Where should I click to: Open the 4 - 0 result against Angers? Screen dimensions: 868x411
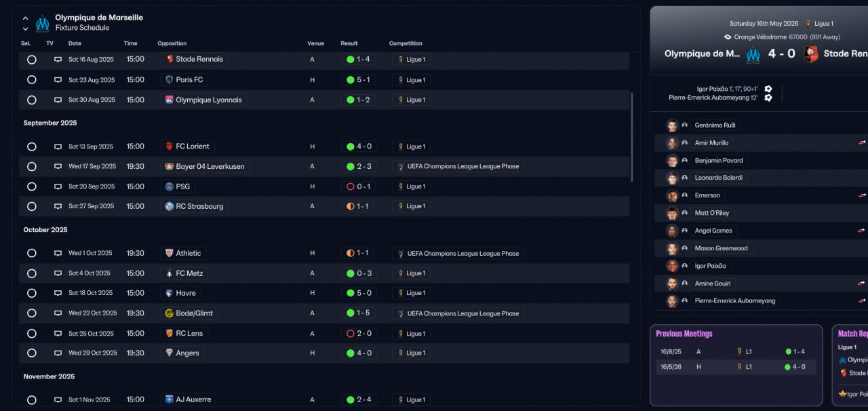point(359,353)
